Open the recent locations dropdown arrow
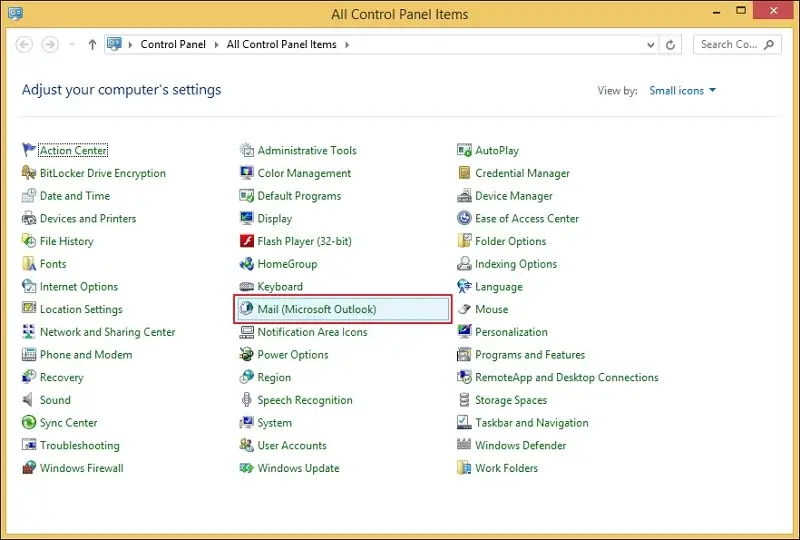 click(x=72, y=45)
